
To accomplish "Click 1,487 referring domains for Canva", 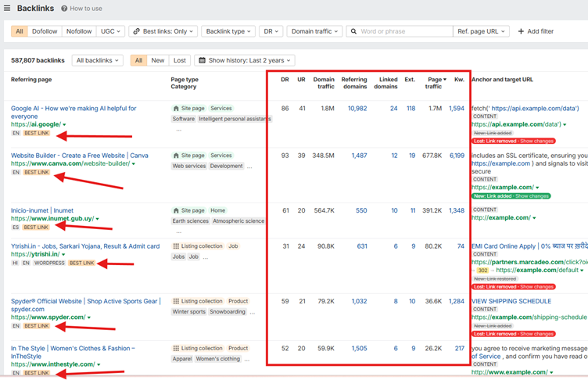I will point(359,156).
